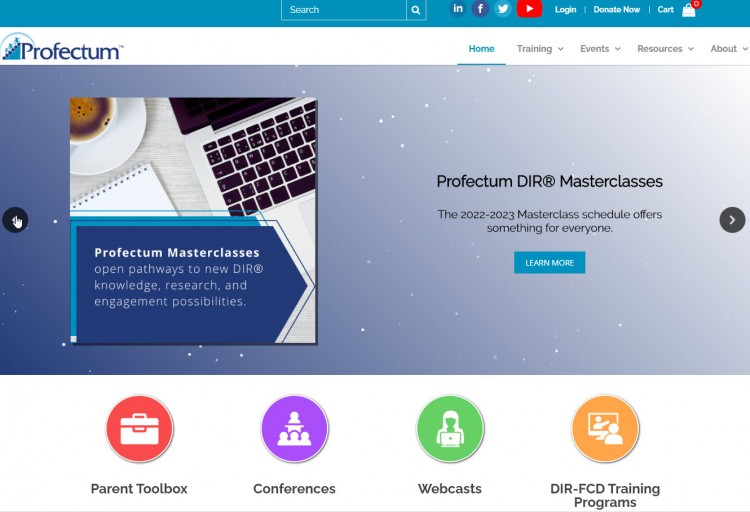Open the LinkedIn social icon
Screen dimensions: 750x512
point(458,9)
